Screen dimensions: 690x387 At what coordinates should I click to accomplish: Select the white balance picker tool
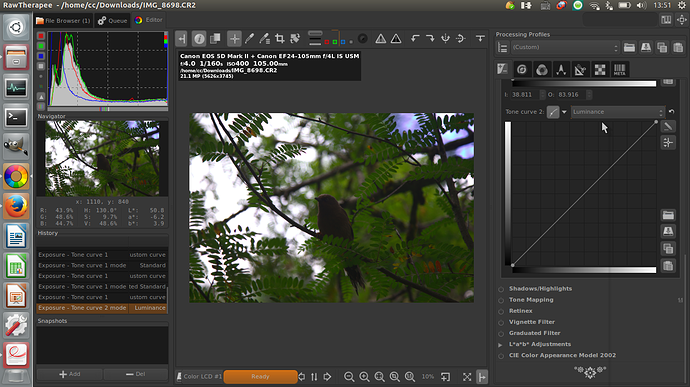click(250, 39)
